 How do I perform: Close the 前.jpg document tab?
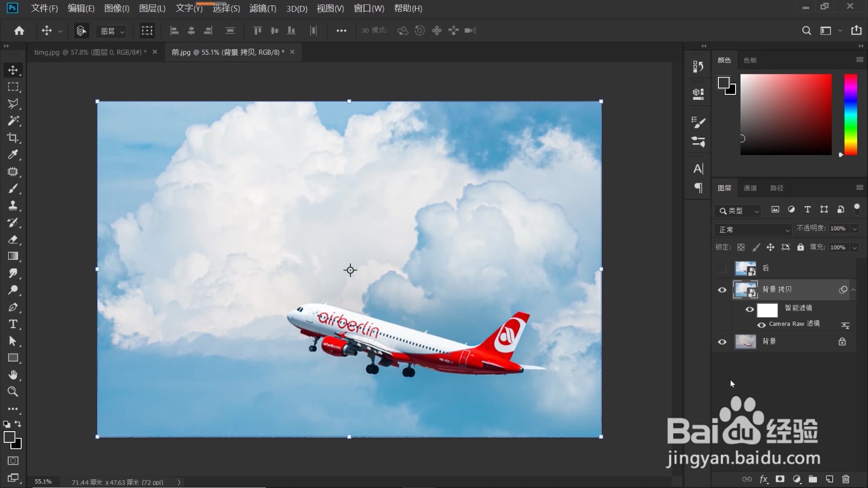(292, 52)
